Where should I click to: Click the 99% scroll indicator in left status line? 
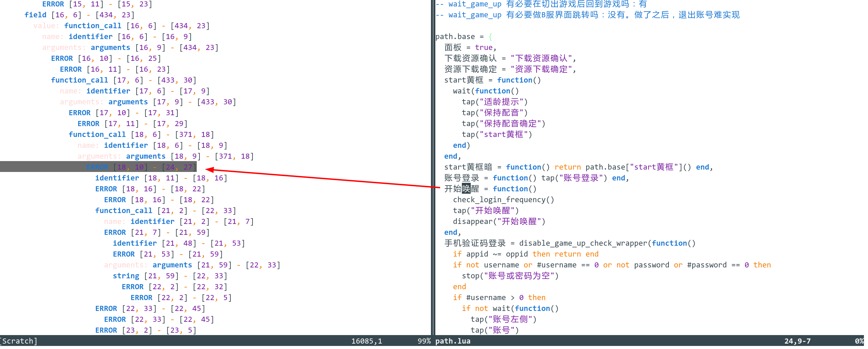click(424, 341)
